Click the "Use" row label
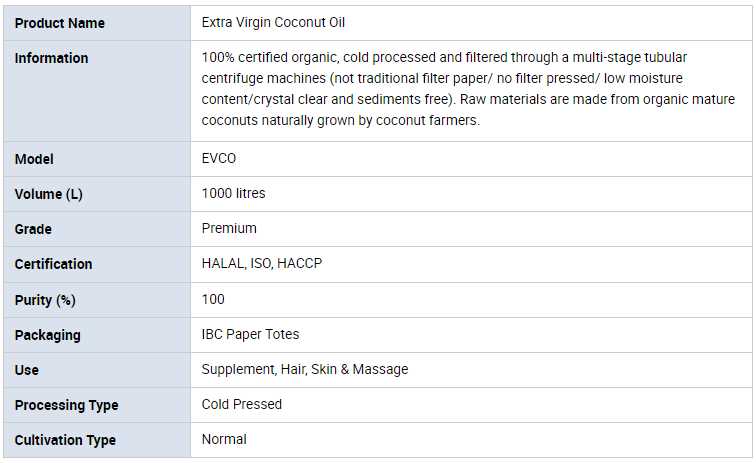 27,370
